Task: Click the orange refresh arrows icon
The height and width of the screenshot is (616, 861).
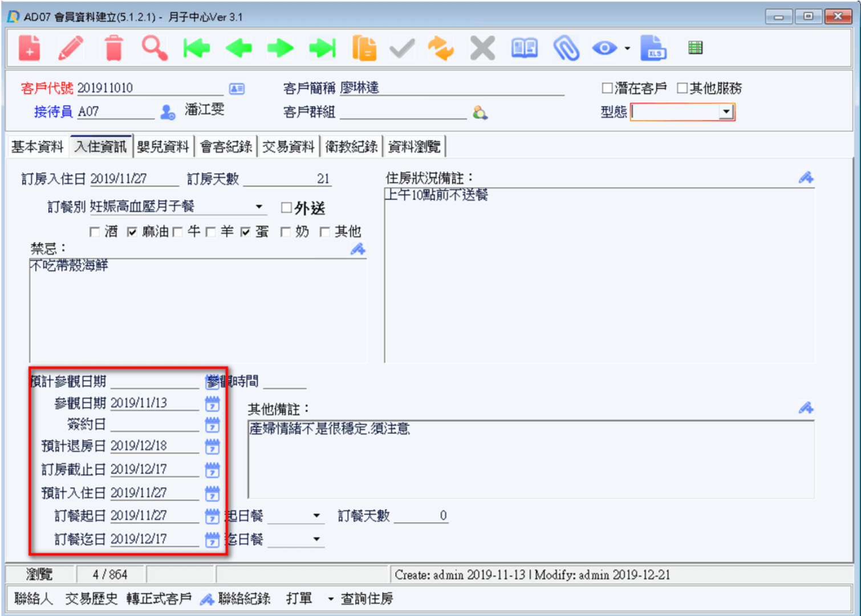Action: [x=441, y=48]
